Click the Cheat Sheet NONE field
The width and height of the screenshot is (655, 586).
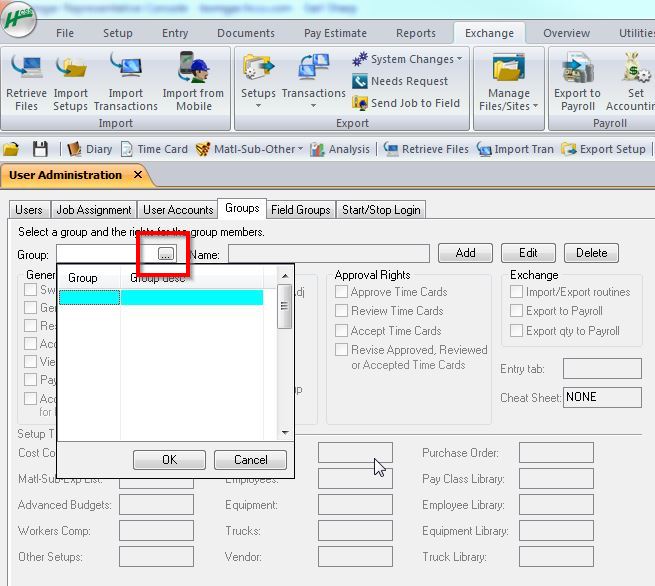602,397
